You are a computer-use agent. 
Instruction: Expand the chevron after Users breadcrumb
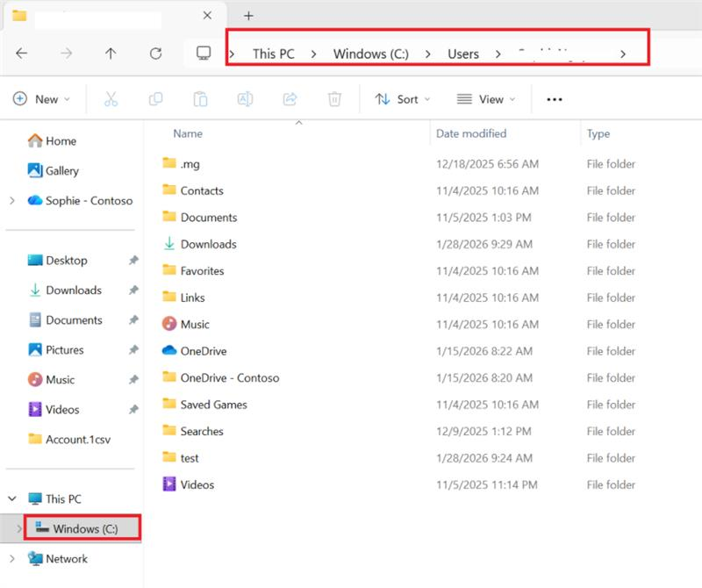[x=498, y=54]
